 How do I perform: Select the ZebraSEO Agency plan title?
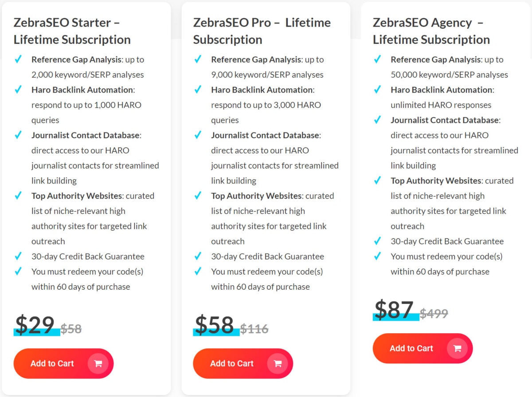click(x=431, y=31)
